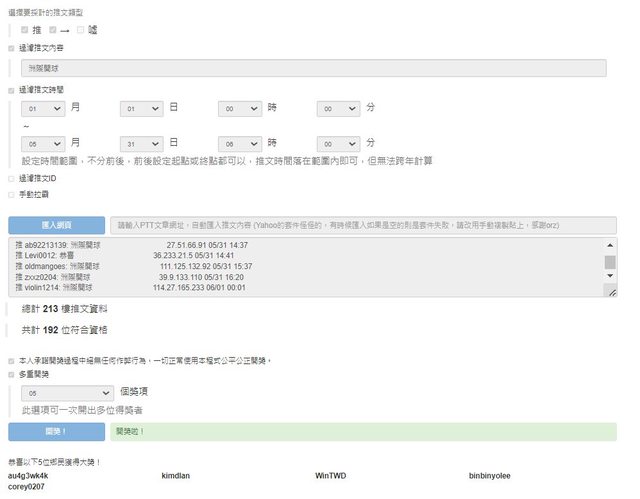Enable the 推文ID filter checkbox
The height and width of the screenshot is (499, 640).
tap(11, 178)
